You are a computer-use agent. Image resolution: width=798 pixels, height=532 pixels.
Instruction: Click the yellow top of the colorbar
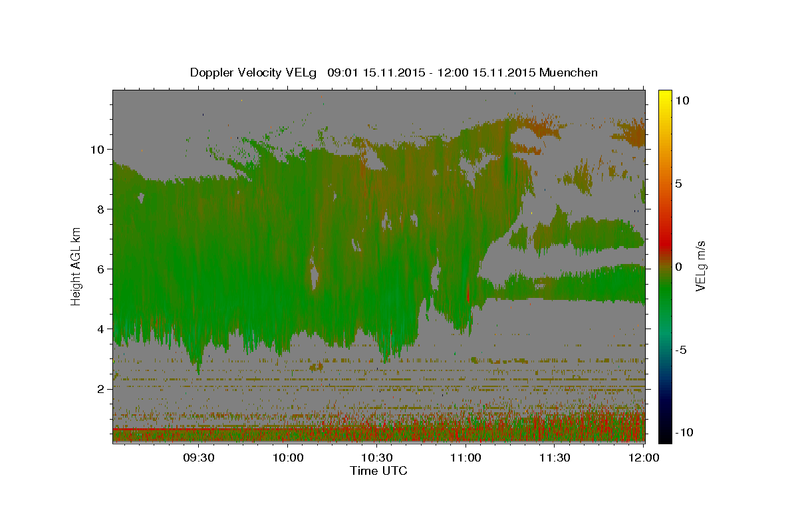click(x=665, y=96)
